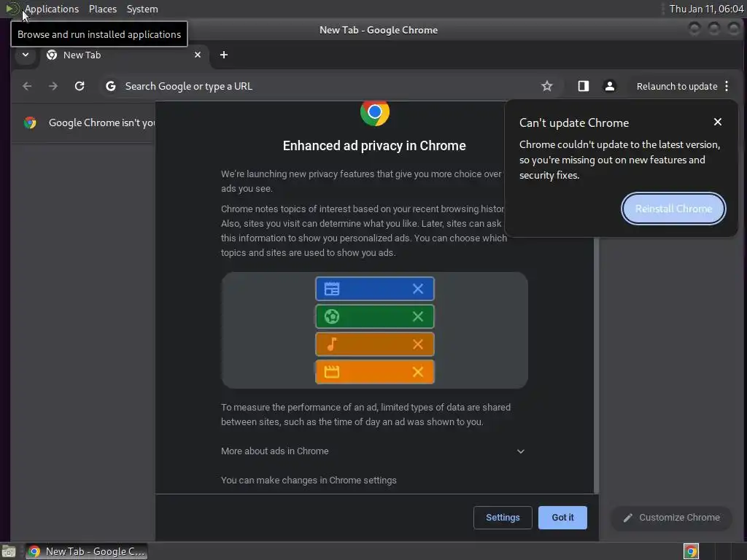Click the pencil icon on Customize Chrome
This screenshot has width=747, height=560.
click(628, 518)
